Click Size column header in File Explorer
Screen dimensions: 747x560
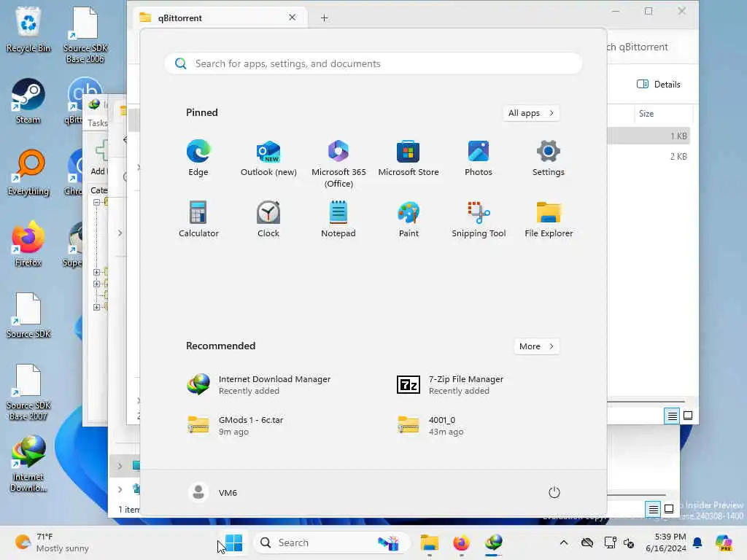coord(646,113)
